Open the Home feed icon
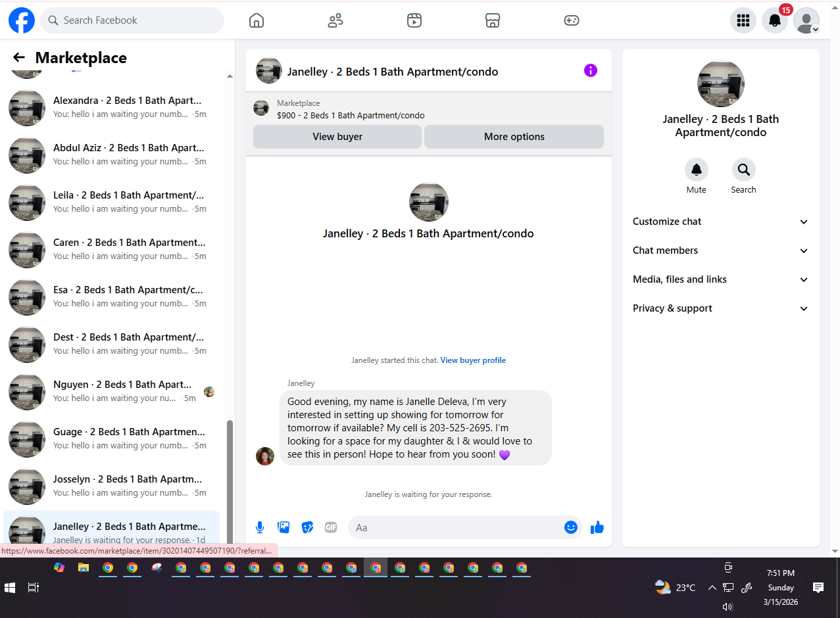Viewport: 840px width, 618px height. [257, 20]
